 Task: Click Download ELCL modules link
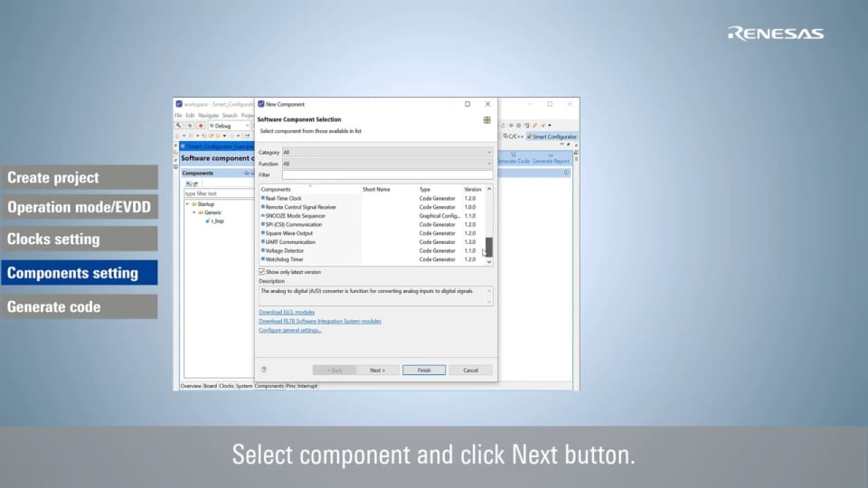click(x=287, y=312)
